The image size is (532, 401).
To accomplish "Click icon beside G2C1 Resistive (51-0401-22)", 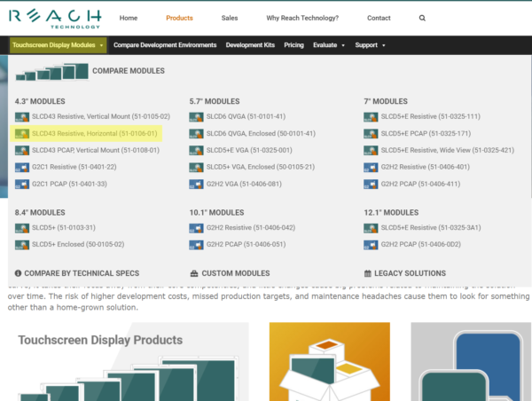I will tap(22, 167).
